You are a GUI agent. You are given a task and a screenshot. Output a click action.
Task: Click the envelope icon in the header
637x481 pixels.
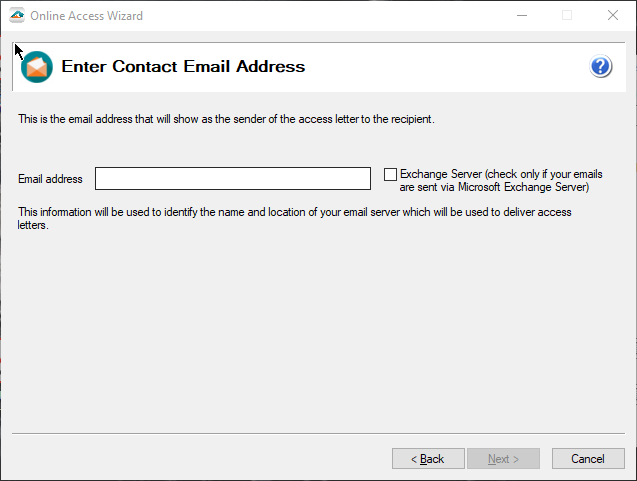[37, 67]
